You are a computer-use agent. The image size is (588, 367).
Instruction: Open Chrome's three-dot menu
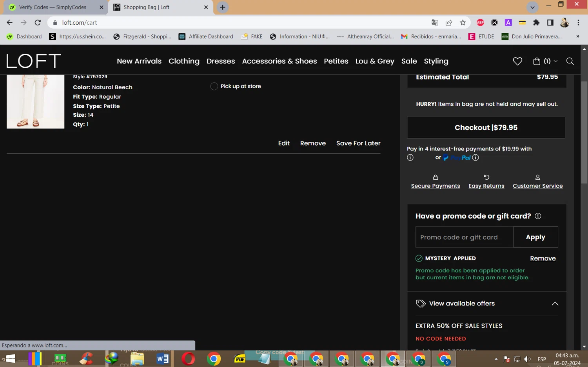(578, 23)
